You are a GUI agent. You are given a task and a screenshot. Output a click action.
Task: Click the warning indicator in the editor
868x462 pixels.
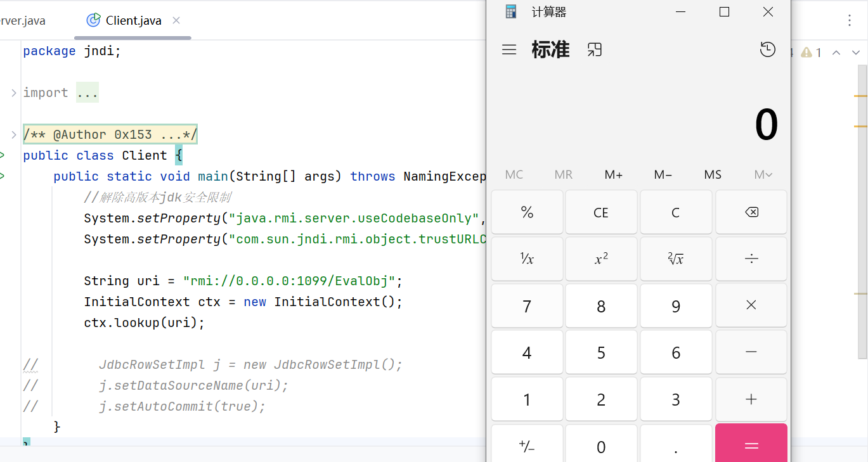[x=811, y=53]
